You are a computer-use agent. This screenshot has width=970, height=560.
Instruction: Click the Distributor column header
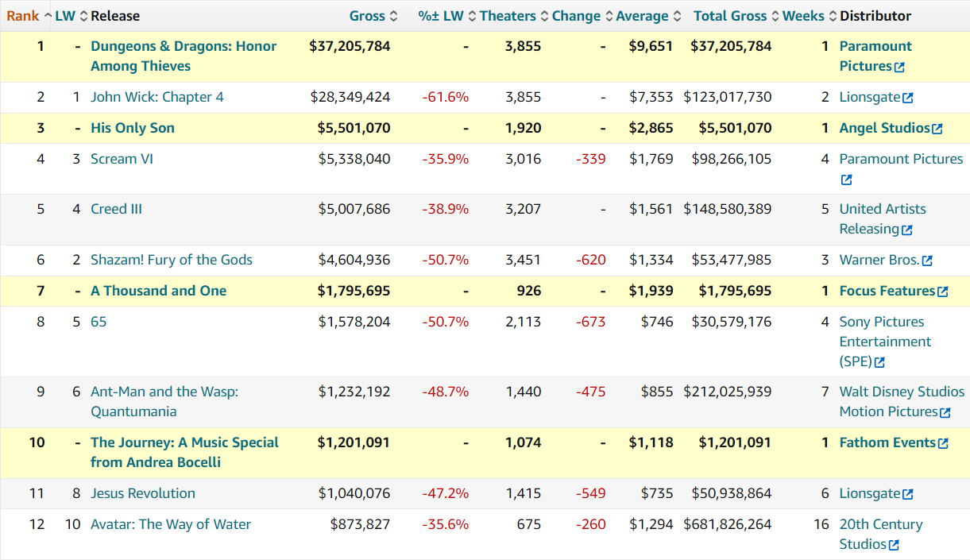(x=875, y=16)
